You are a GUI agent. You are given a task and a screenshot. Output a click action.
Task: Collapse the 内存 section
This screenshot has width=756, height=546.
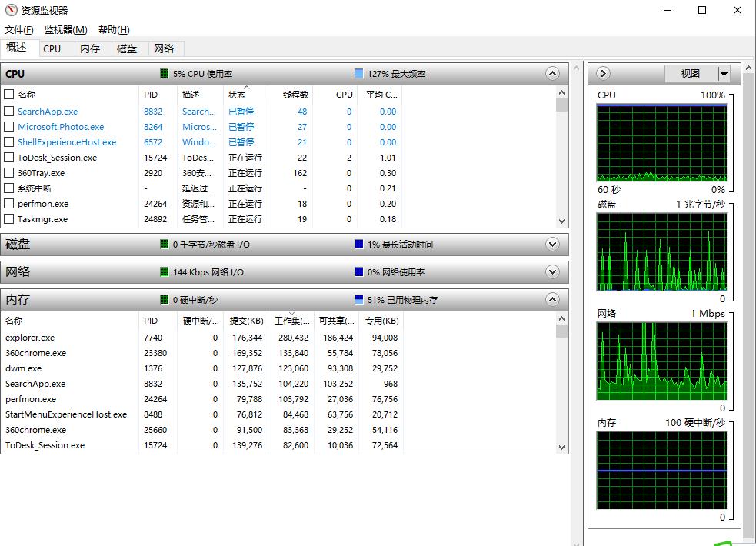point(552,299)
